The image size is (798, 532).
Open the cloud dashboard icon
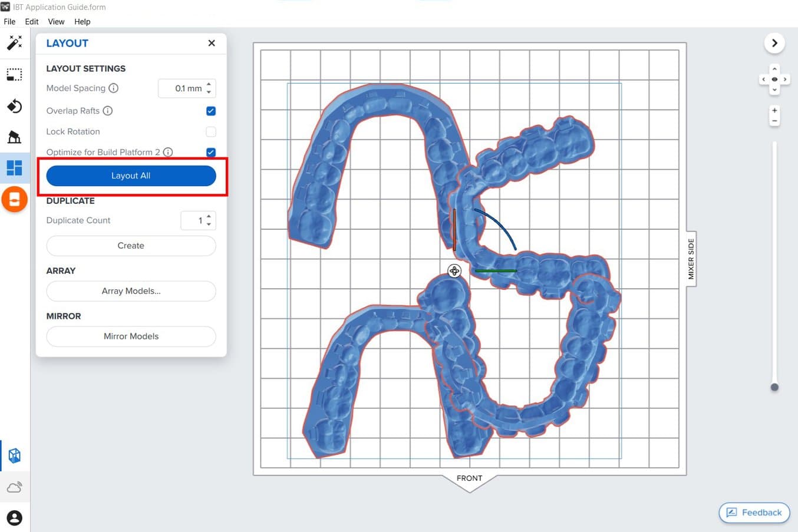pos(14,487)
